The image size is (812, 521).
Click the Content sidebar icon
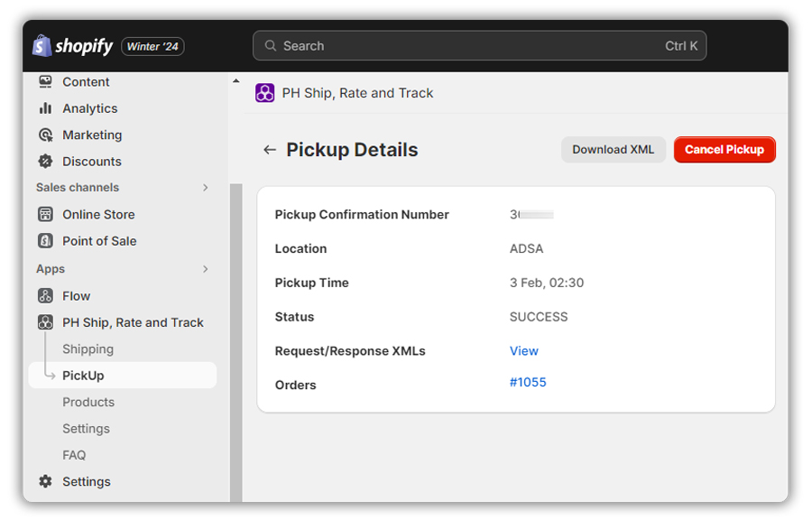tap(46, 82)
